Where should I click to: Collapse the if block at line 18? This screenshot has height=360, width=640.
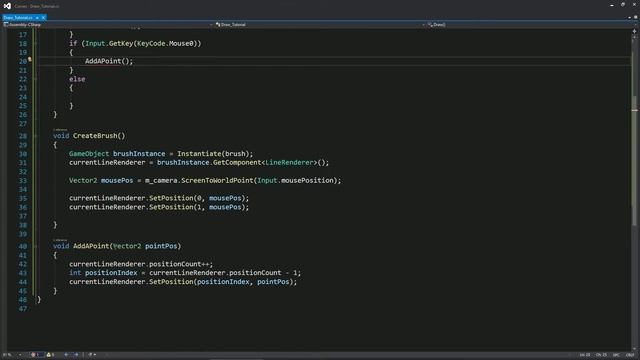tap(36, 43)
